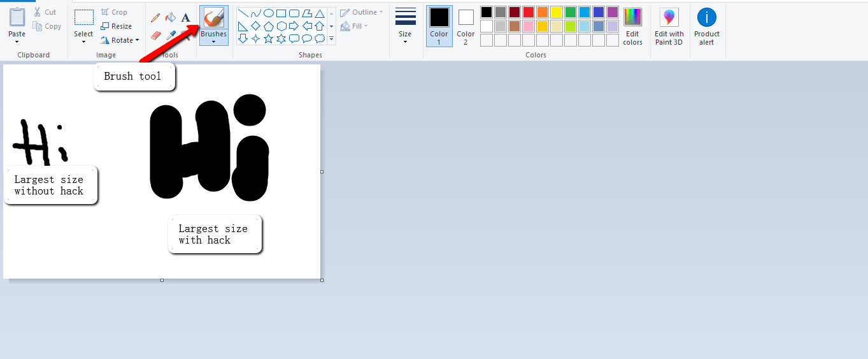868x359 pixels.
Task: Choose the five-point star shape
Action: 268,39
